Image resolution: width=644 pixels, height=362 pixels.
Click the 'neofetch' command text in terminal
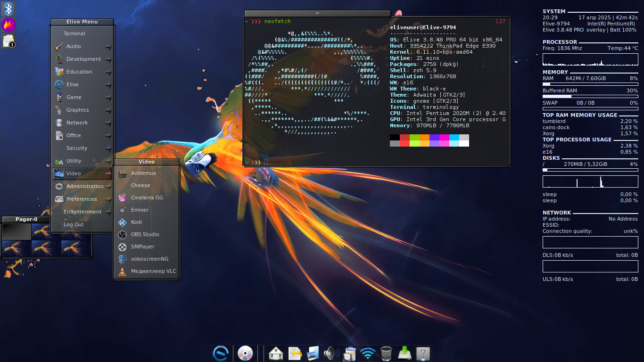coord(278,22)
